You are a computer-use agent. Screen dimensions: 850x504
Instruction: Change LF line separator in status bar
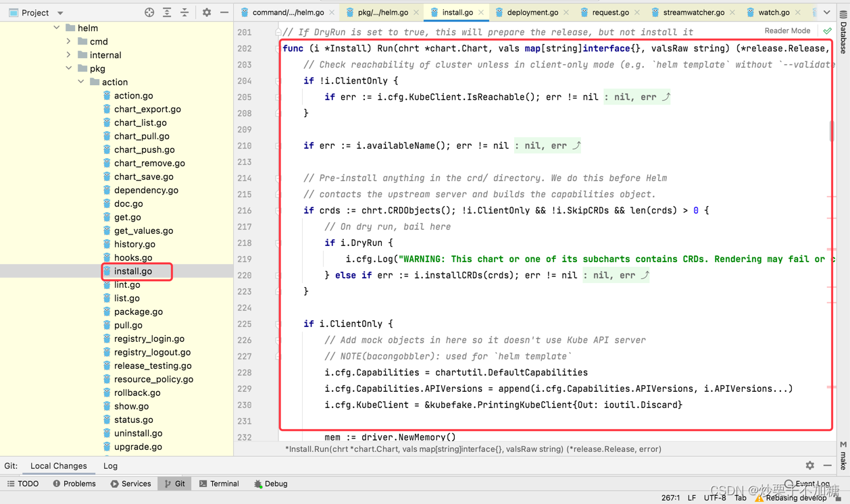coord(692,498)
